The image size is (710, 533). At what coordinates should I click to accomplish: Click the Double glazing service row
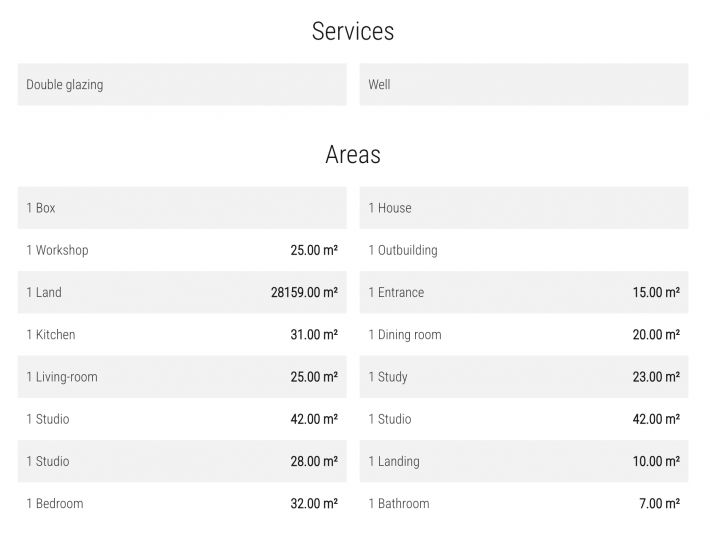(182, 85)
